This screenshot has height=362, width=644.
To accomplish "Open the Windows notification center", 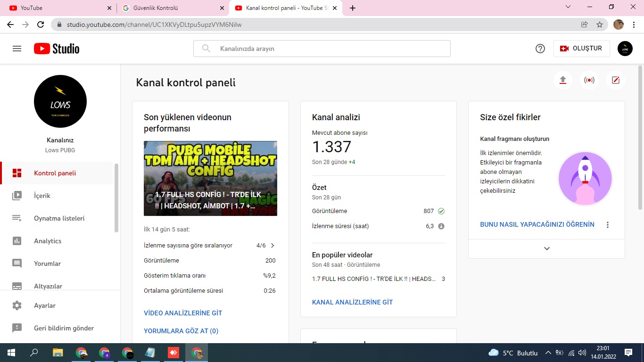I will point(628,353).
